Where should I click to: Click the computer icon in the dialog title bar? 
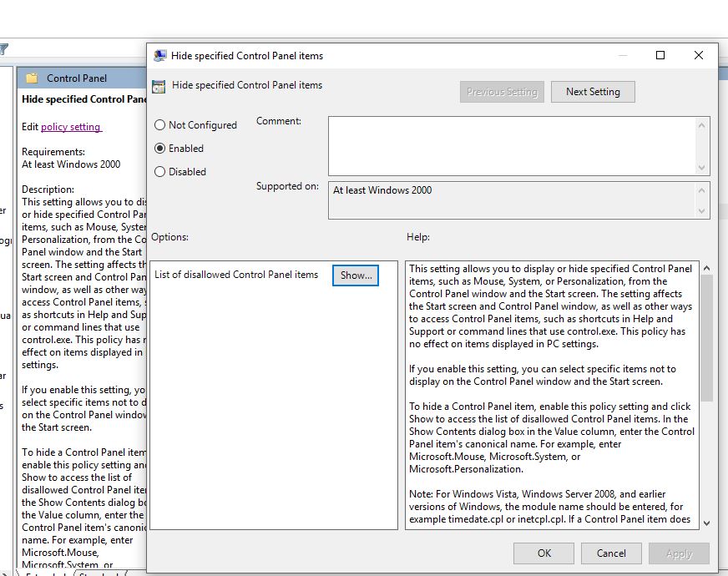[159, 55]
